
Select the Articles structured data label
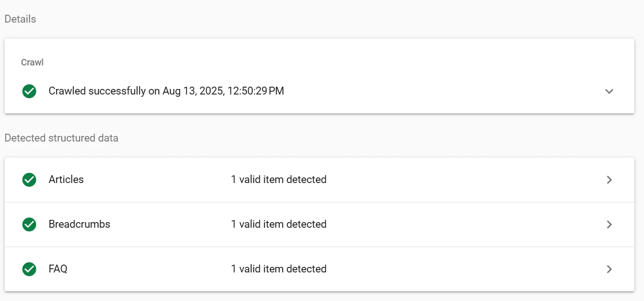[66, 179]
